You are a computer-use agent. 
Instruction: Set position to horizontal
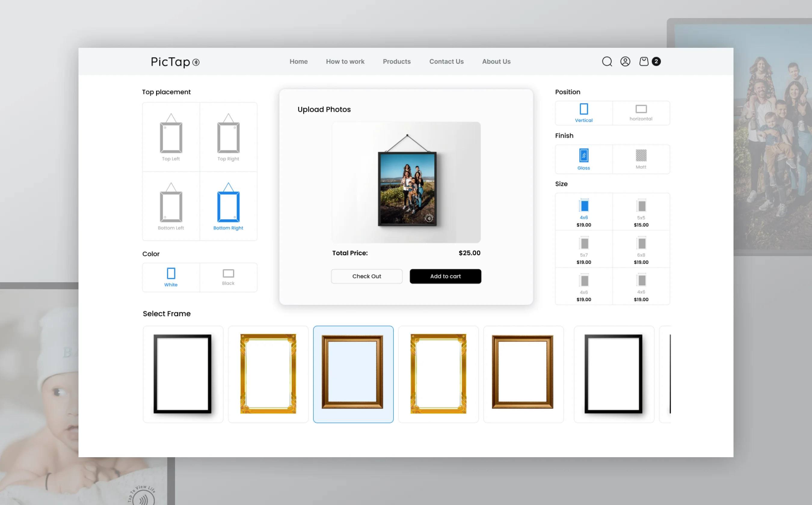tap(641, 113)
